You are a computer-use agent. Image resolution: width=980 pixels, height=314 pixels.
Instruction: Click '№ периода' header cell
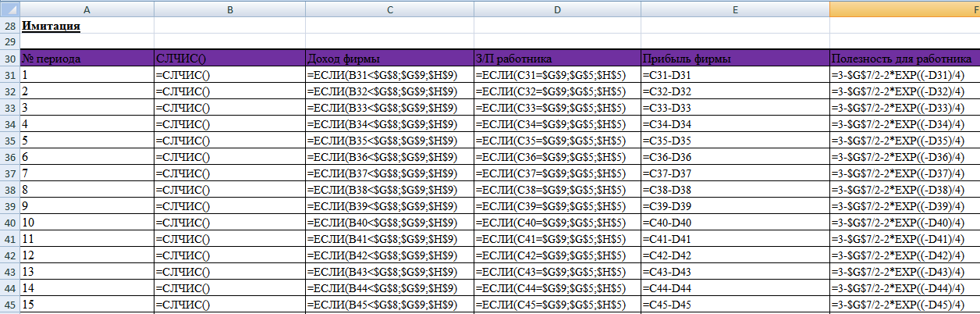[87, 59]
